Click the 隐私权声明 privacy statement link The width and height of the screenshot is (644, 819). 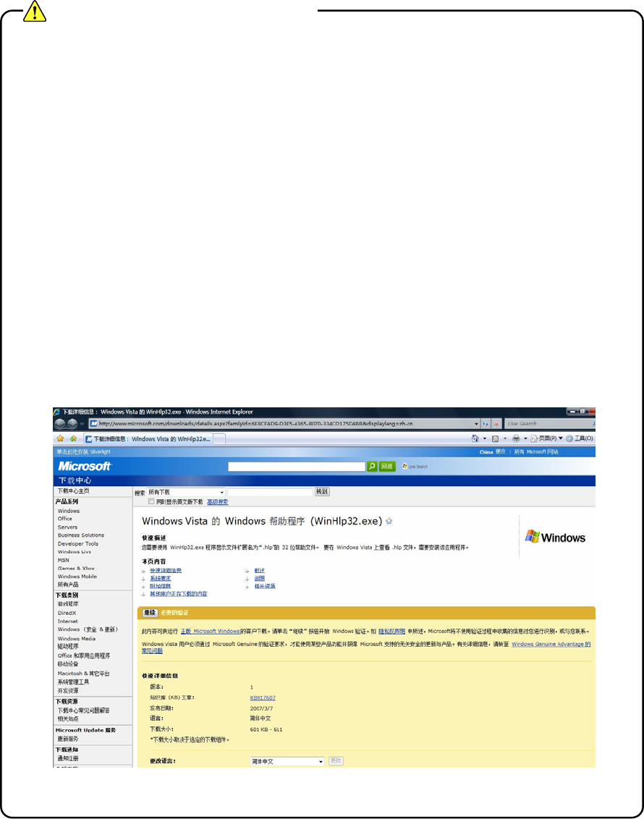(391, 632)
